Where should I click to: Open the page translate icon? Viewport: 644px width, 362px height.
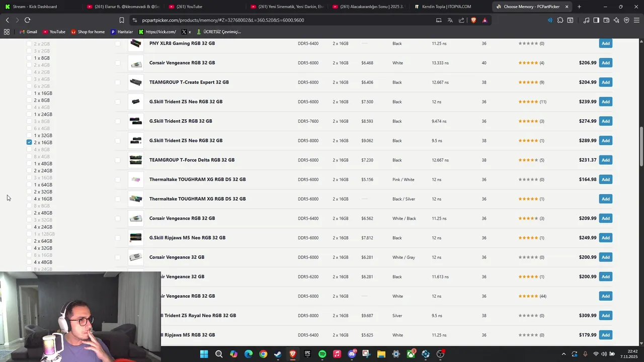point(450,20)
